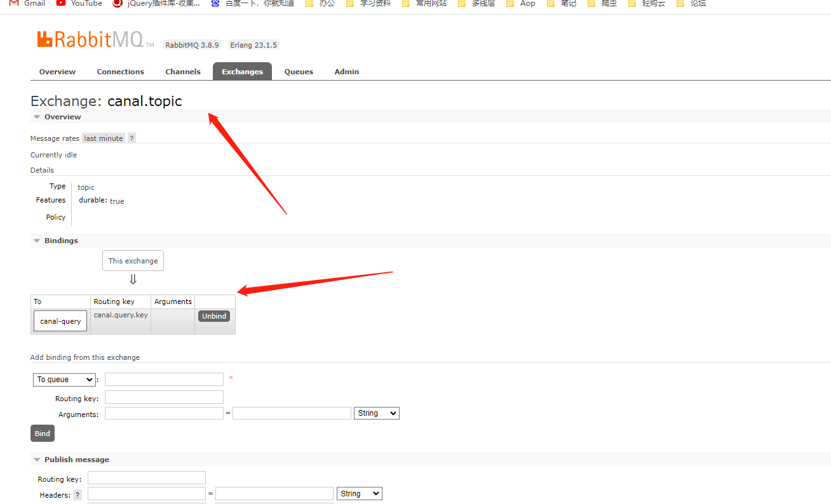Switch to the Queues tab
Screen dimensions: 831x504
click(299, 72)
